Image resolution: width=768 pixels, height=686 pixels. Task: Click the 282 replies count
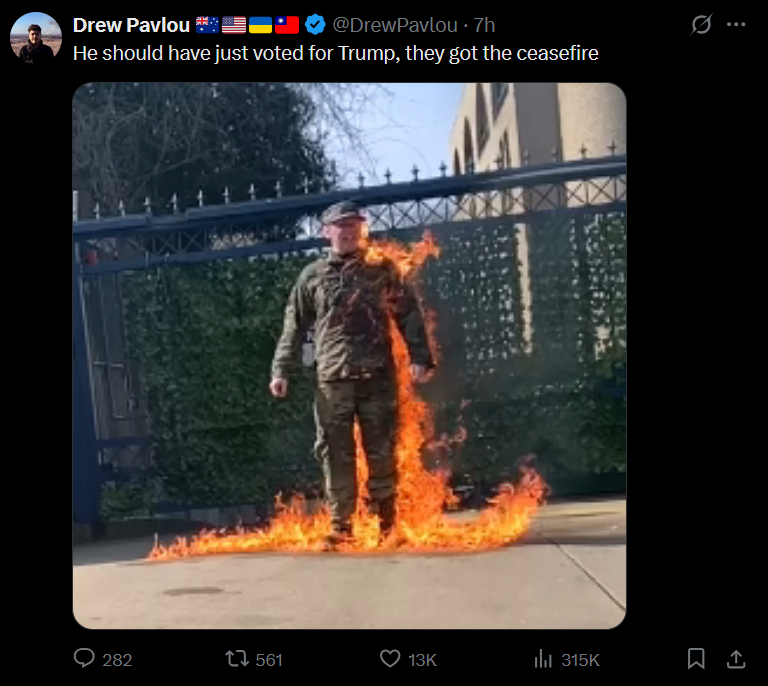pyautogui.click(x=117, y=660)
